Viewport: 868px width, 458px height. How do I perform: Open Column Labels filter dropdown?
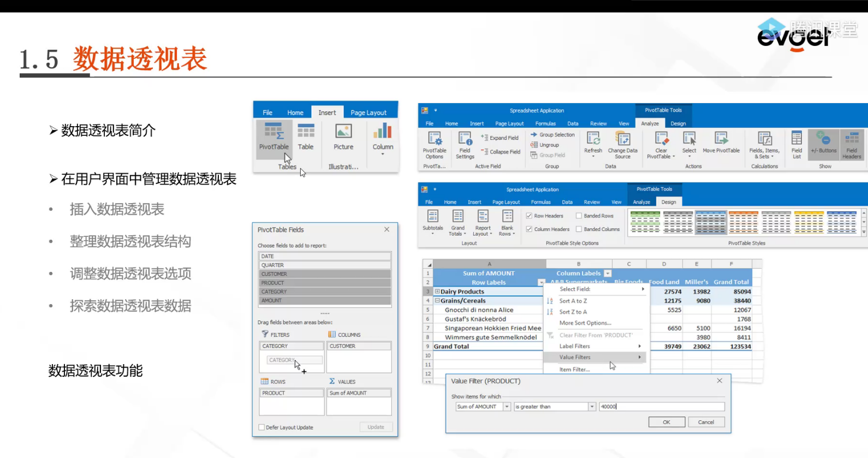coord(608,273)
